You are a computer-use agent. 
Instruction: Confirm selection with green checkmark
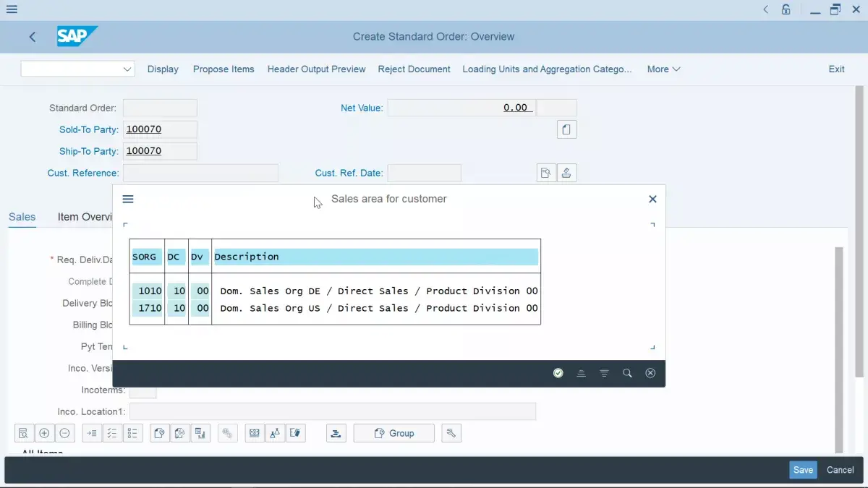pos(558,373)
